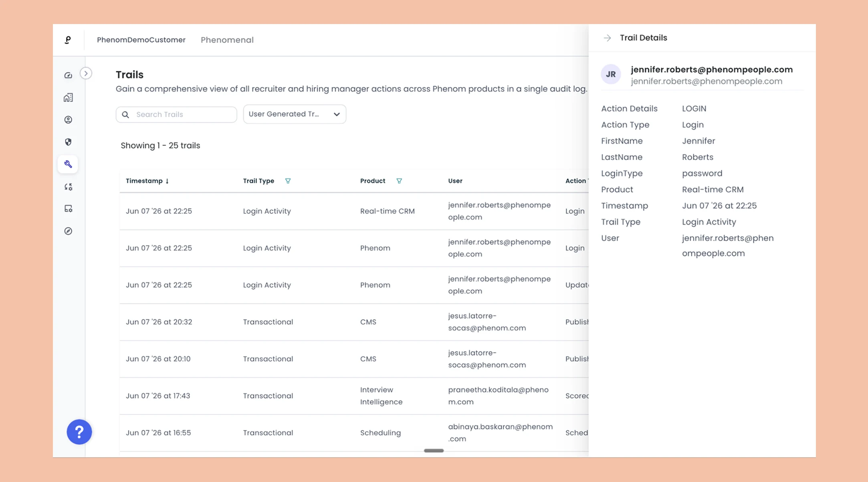The image size is (868, 482).
Task: Open the User Generated Trails dropdown
Action: pyautogui.click(x=295, y=114)
